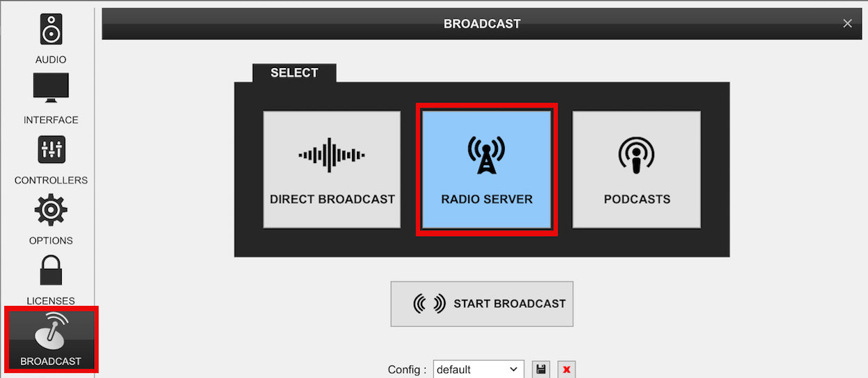
Task: Open the Options gear icon
Action: tap(51, 209)
